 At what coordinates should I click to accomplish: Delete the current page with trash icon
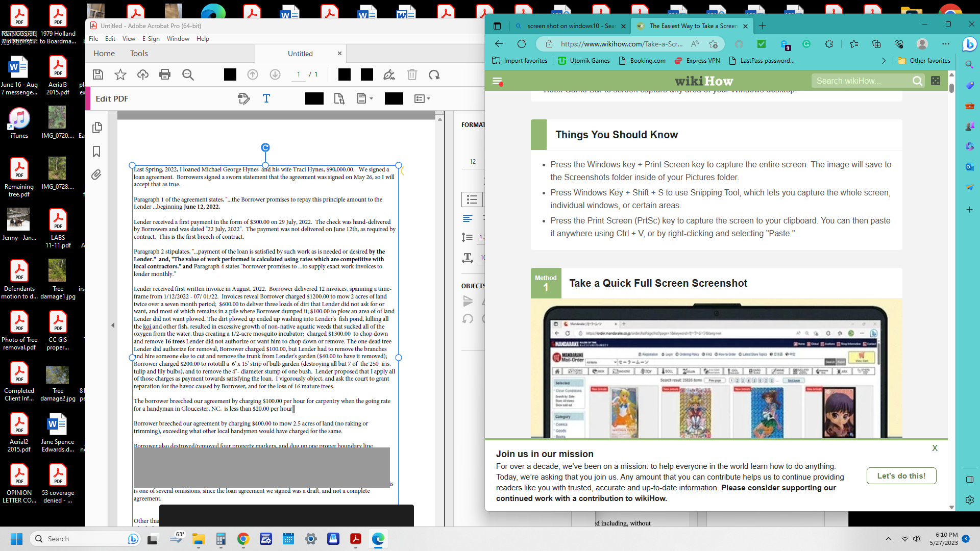(x=412, y=74)
